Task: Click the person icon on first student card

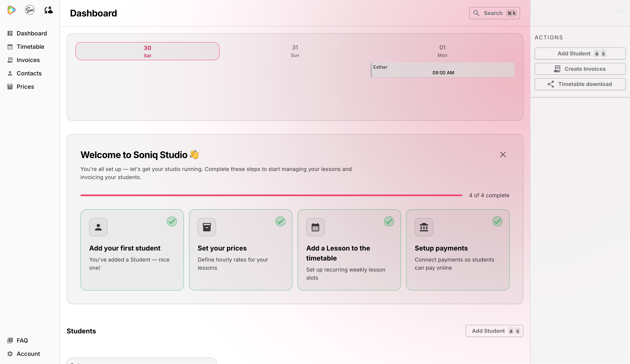Action: coord(98,227)
